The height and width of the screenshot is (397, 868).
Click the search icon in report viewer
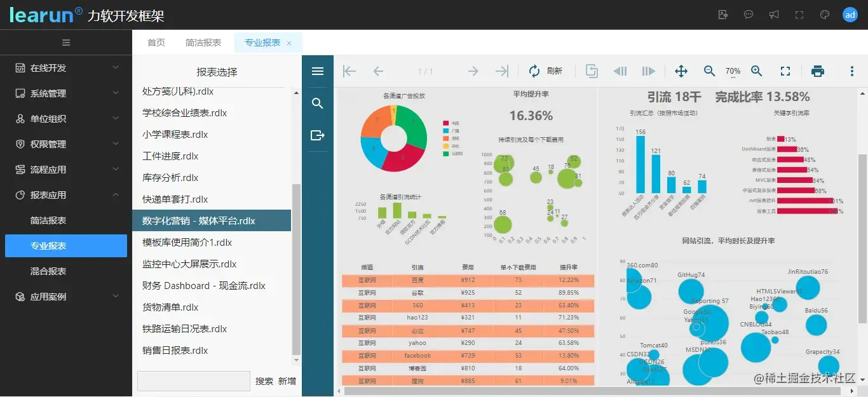pos(318,103)
